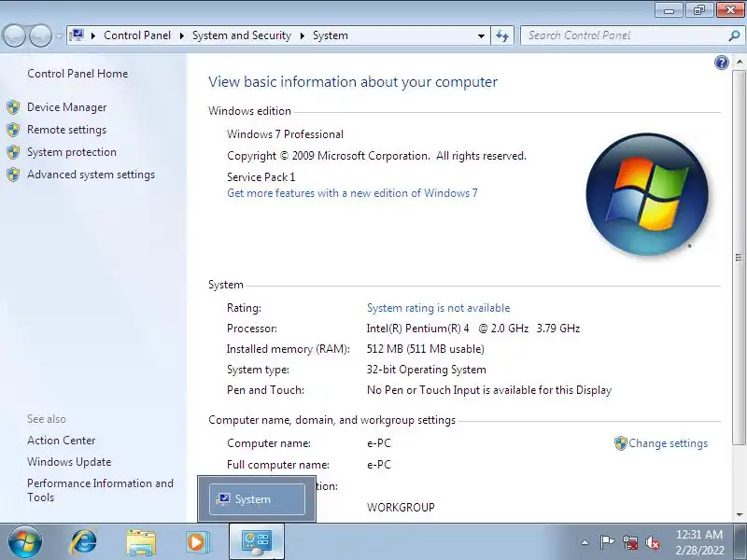Click the vertical scrollbar thumb
This screenshot has height=560, width=747.
click(740, 258)
